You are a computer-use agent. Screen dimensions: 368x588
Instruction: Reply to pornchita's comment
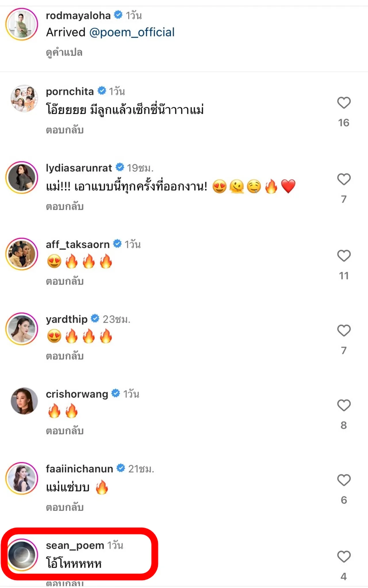click(x=65, y=130)
